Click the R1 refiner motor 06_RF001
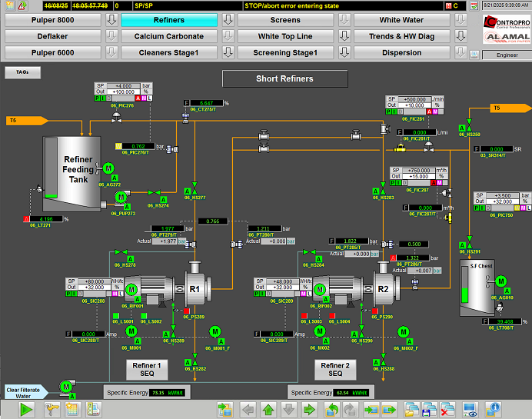 coord(131,289)
